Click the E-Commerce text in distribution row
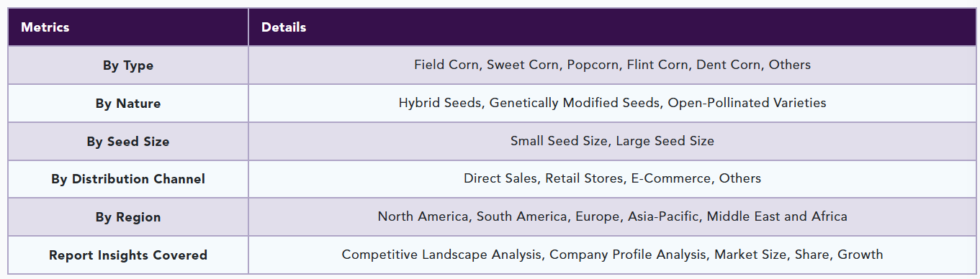The image size is (980, 279). point(671,178)
